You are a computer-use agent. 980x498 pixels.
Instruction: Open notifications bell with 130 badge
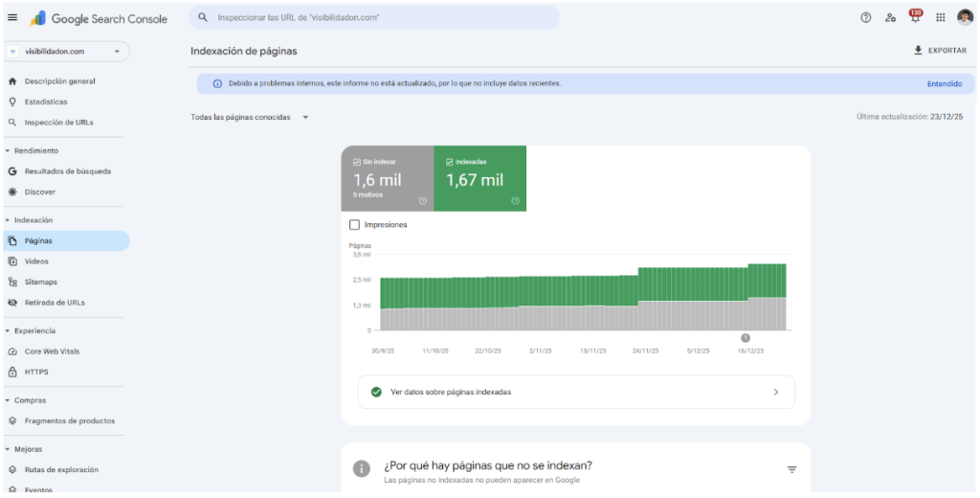click(915, 16)
